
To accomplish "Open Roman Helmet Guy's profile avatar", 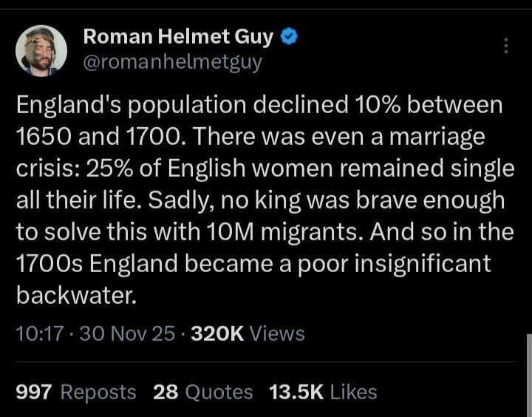I will click(x=41, y=50).
